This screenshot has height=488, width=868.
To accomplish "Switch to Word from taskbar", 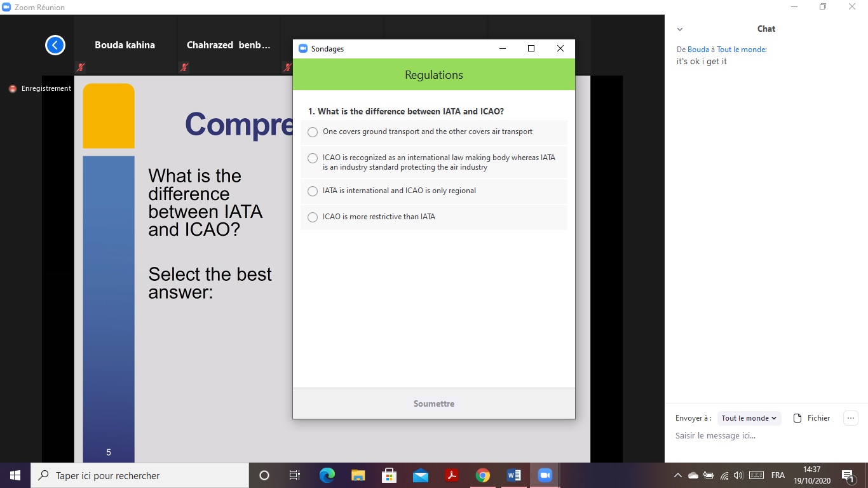I will pyautogui.click(x=514, y=475).
